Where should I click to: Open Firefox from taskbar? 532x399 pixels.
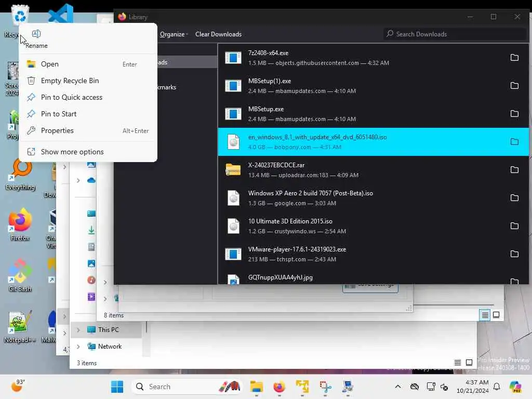click(279, 387)
